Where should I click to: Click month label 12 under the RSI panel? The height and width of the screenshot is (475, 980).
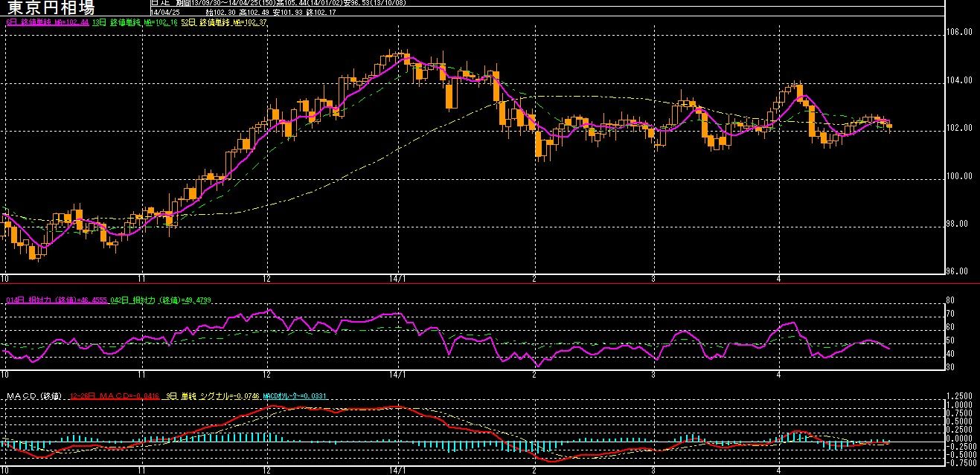[x=266, y=374]
